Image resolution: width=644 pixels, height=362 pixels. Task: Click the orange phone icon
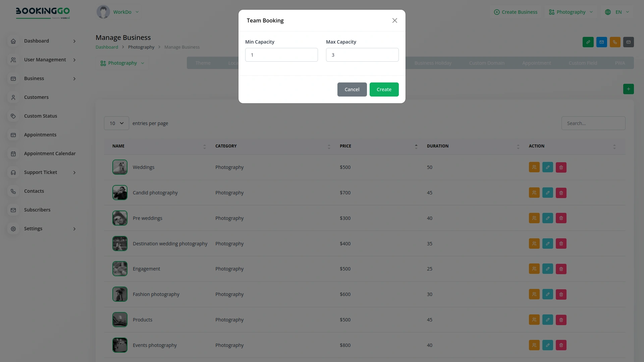click(615, 42)
